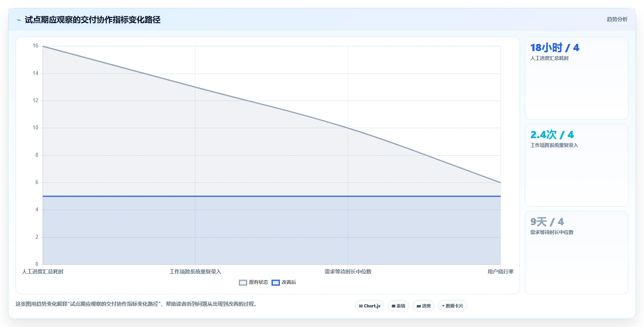Toggle the 原有状态 legend swatch
644x327 pixels.
coord(243,283)
